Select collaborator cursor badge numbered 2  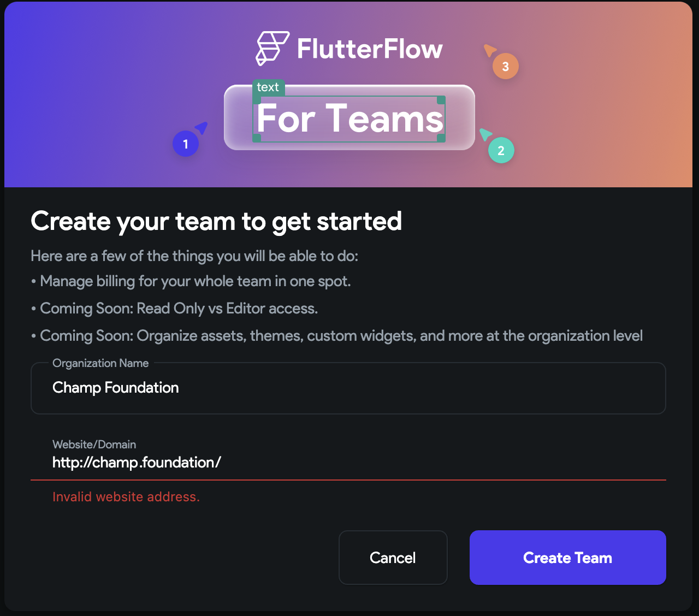[501, 150]
